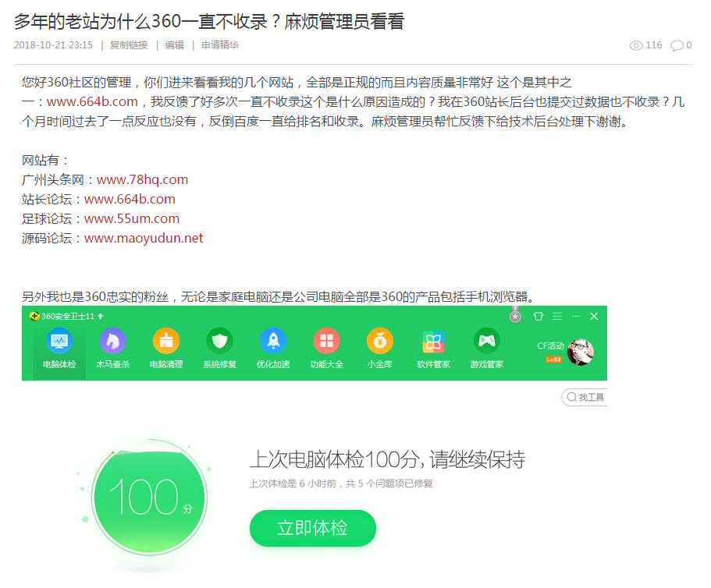Open the www.78hq.com link

click(x=142, y=180)
